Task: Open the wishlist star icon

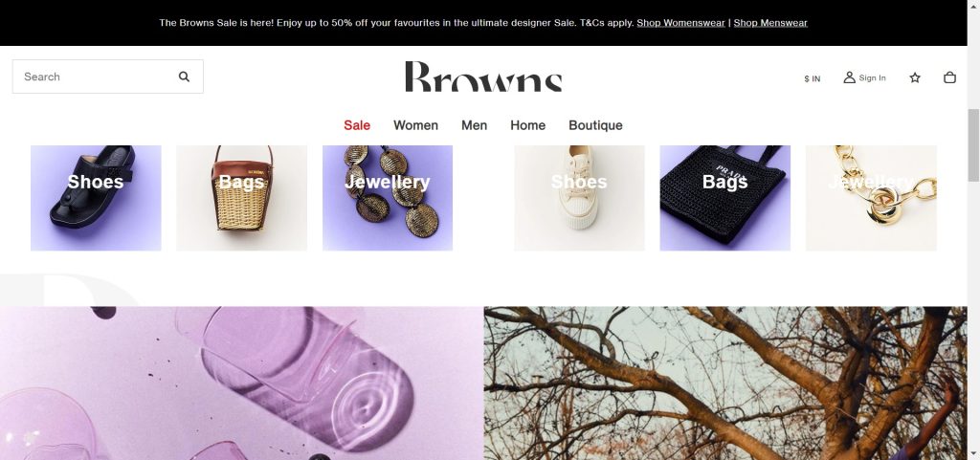Action: tap(915, 77)
